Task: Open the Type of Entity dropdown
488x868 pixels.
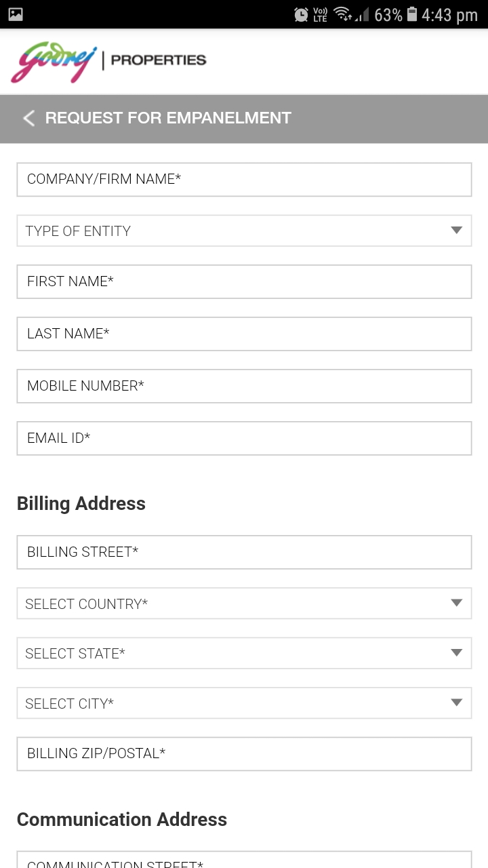Action: 244,231
